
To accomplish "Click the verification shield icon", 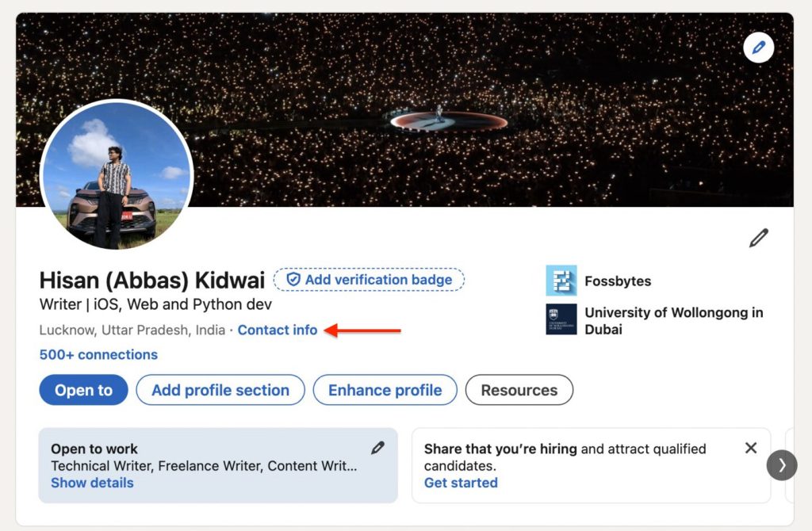I will 293,280.
